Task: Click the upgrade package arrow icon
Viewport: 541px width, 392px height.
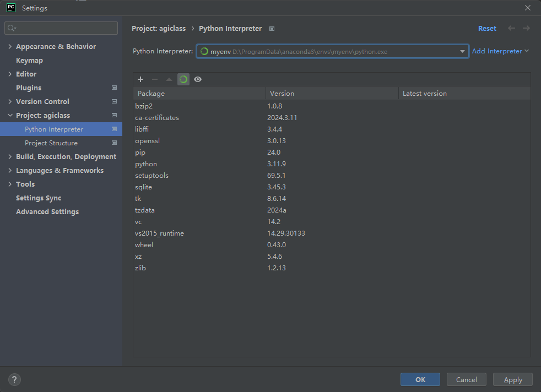Action: 169,79
